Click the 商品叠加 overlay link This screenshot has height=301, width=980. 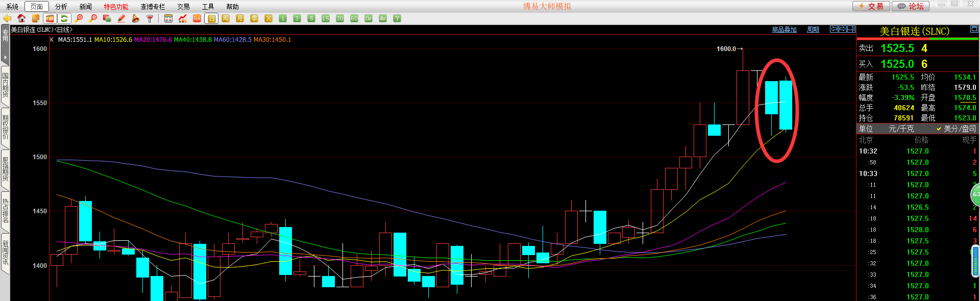(x=784, y=30)
